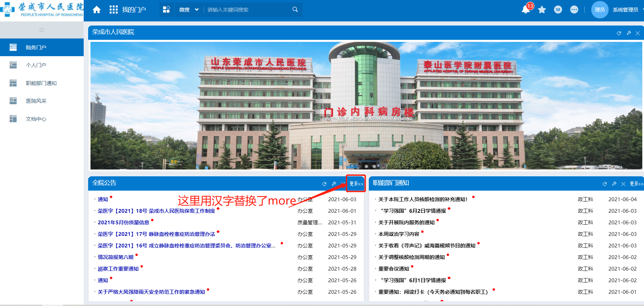
Task: Open 关于本院工作人员核酸检测的补充通知
Action: tap(423, 199)
